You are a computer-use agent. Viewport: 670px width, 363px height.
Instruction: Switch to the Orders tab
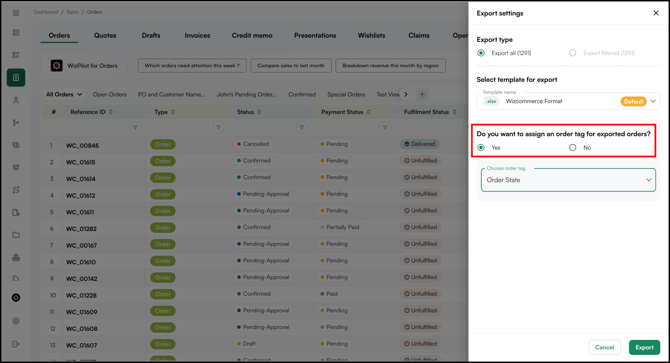coord(59,35)
